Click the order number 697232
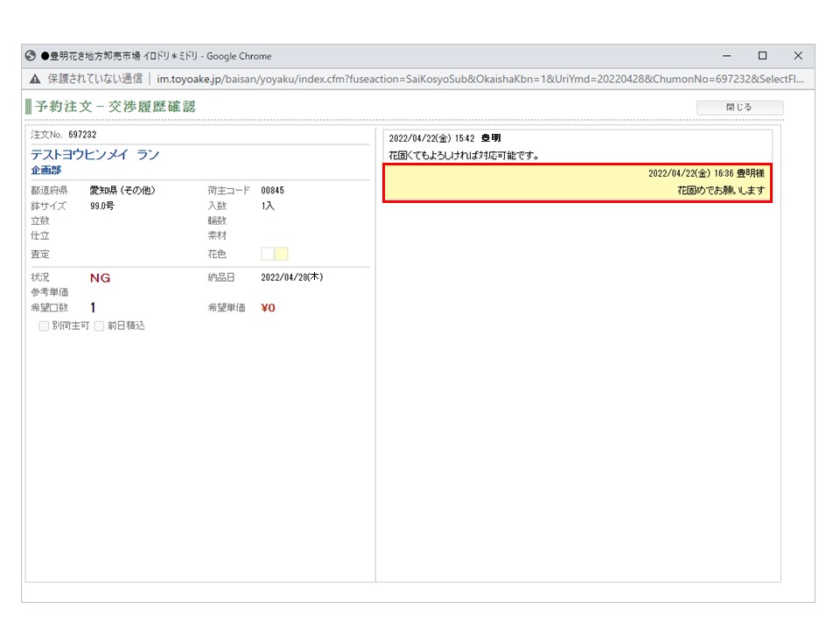Image resolution: width=840 pixels, height=630 pixels. click(x=82, y=135)
